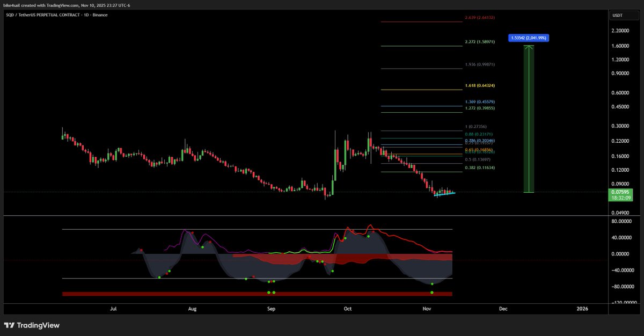
Task: Click the 2.272 (1.58971) Fibonacci label
Action: click(480, 42)
